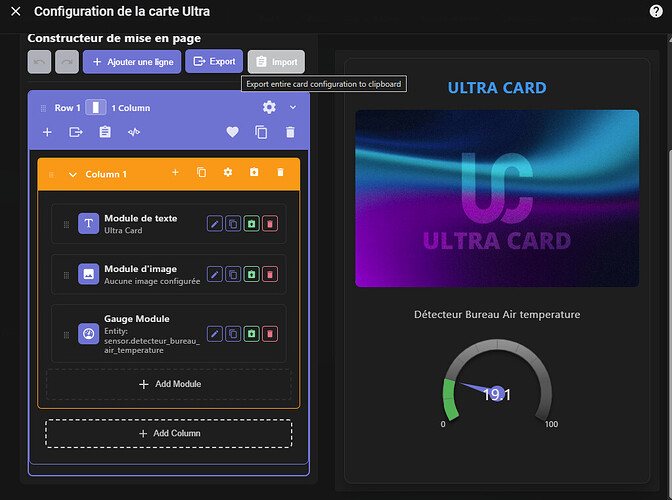The height and width of the screenshot is (500, 672).
Task: Delete the Module d'image
Action: (270, 274)
